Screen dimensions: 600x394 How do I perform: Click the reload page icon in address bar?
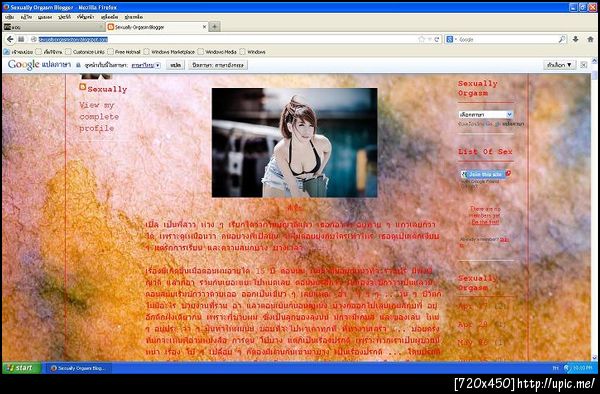(x=437, y=39)
